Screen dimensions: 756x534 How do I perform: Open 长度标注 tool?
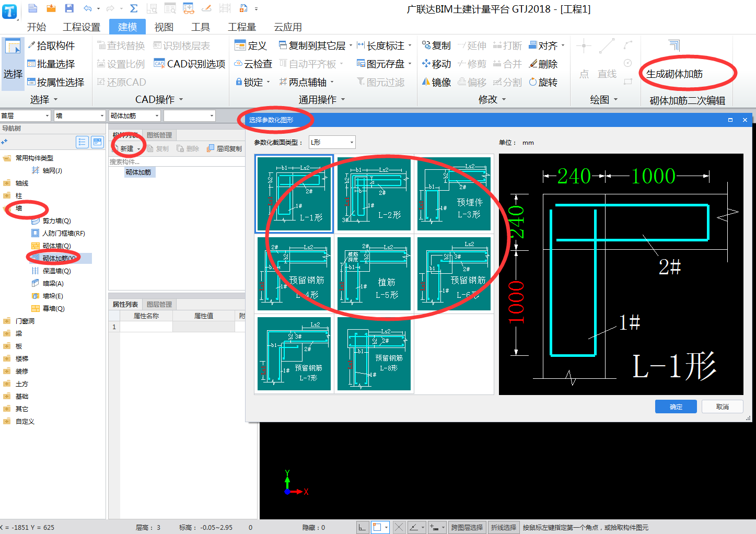click(385, 46)
